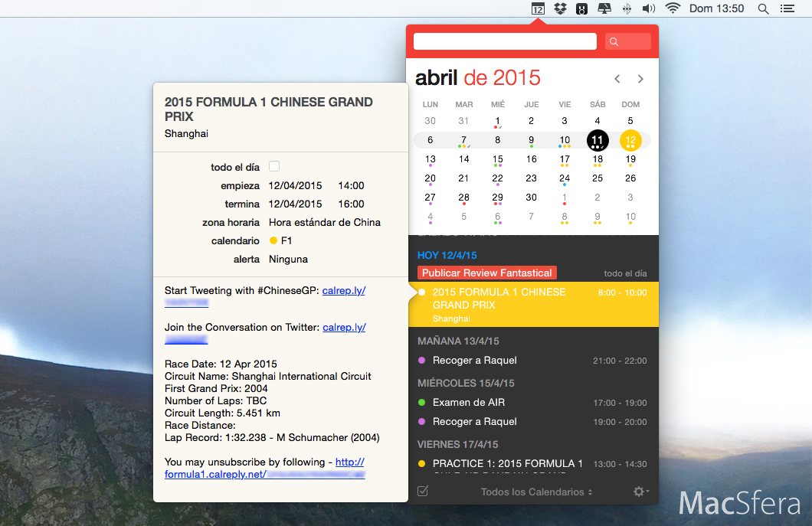Select day 24 in April calendar
812x526 pixels.
coord(565,179)
